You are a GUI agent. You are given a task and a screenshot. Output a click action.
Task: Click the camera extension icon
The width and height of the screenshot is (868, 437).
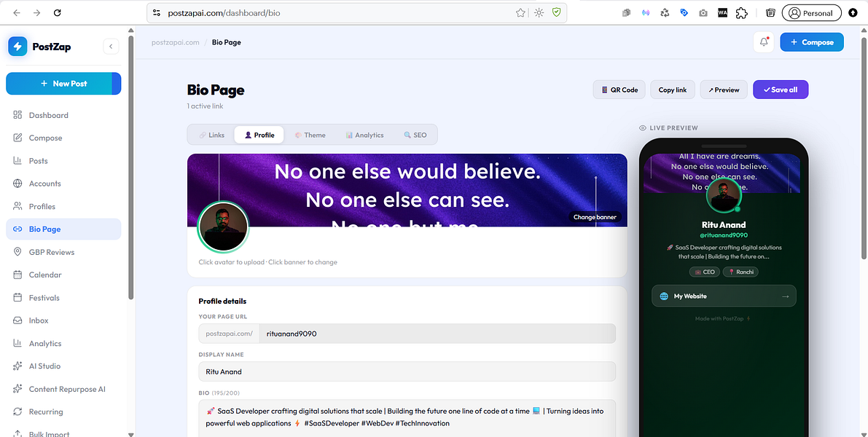703,12
